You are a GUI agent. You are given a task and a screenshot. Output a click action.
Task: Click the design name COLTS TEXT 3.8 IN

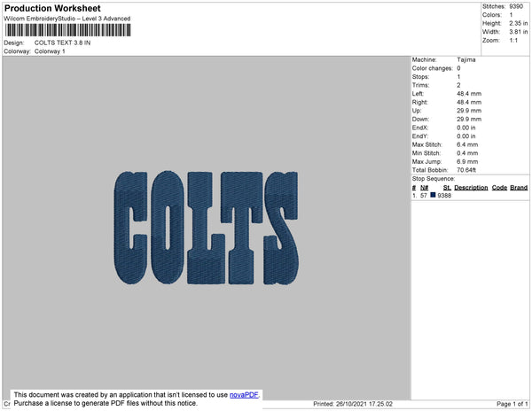tap(62, 43)
